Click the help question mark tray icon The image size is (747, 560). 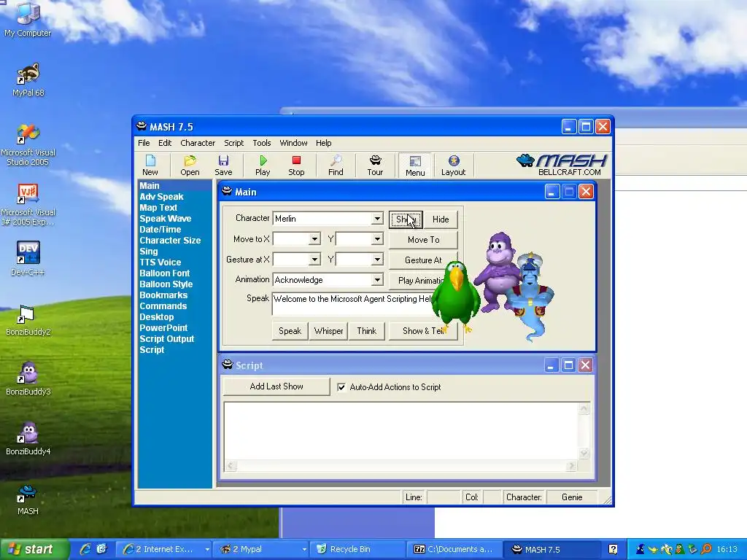pos(613,549)
